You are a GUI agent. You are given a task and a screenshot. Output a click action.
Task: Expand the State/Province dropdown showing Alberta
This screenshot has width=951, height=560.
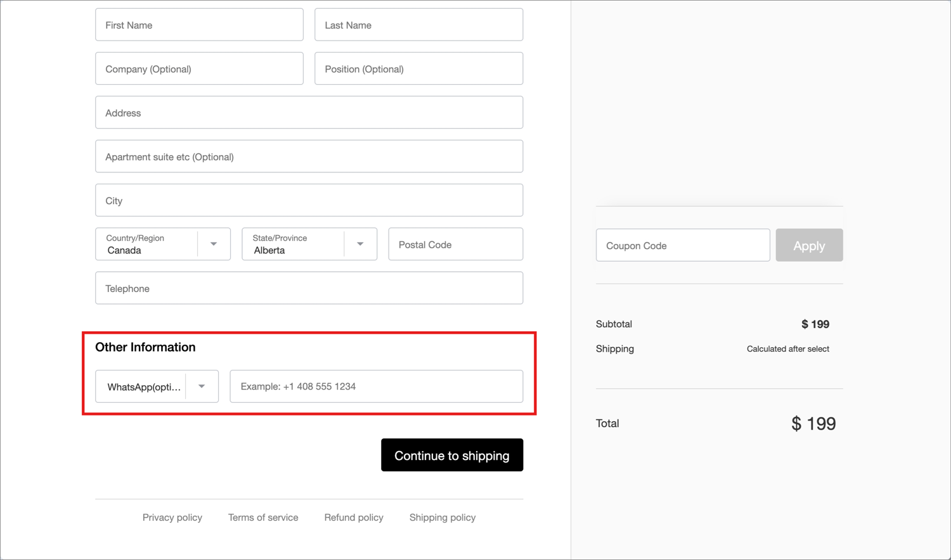click(x=309, y=245)
